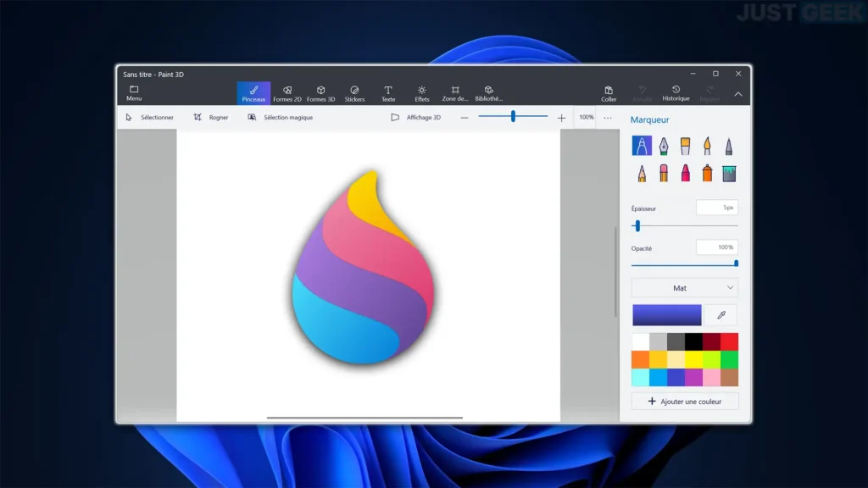Open the Mat material dropdown
Viewport: 868px width, 488px height.
click(683, 288)
